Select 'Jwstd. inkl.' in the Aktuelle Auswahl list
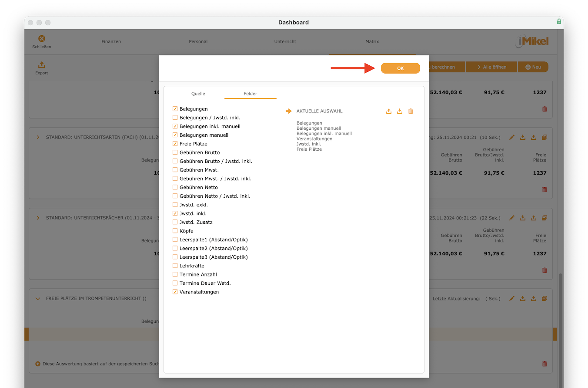 [x=309, y=144]
